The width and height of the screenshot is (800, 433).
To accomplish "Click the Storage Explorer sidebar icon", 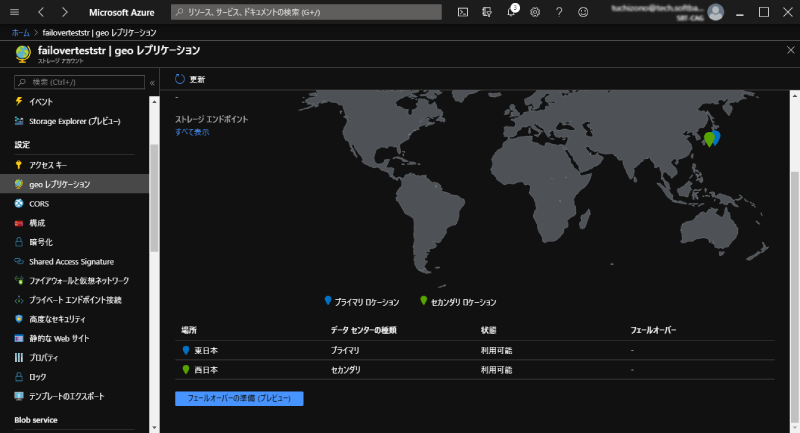I will click(x=19, y=121).
